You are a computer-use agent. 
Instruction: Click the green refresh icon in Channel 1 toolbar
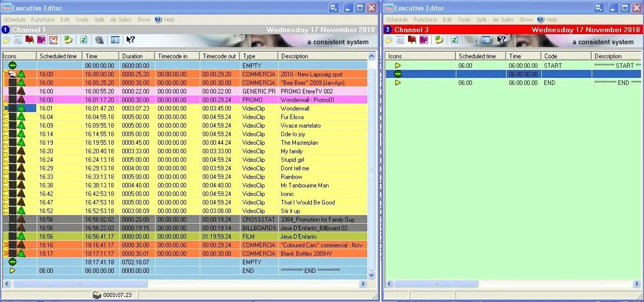coord(84,40)
